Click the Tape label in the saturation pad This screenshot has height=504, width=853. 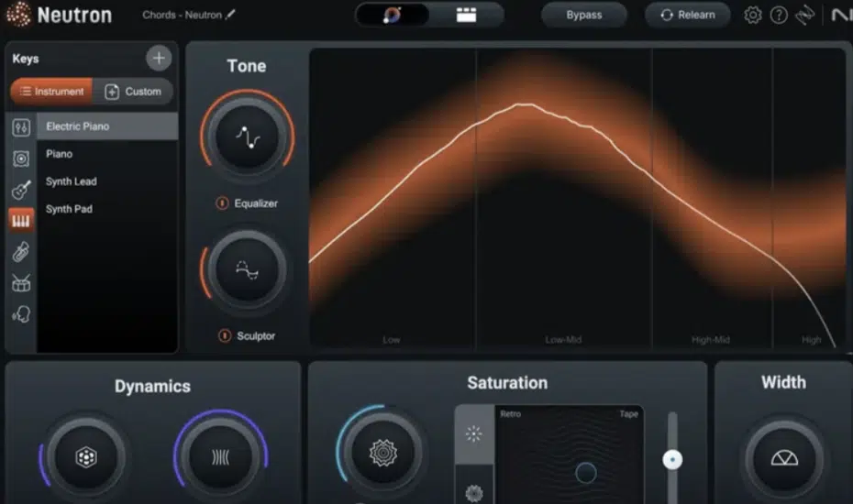click(629, 414)
